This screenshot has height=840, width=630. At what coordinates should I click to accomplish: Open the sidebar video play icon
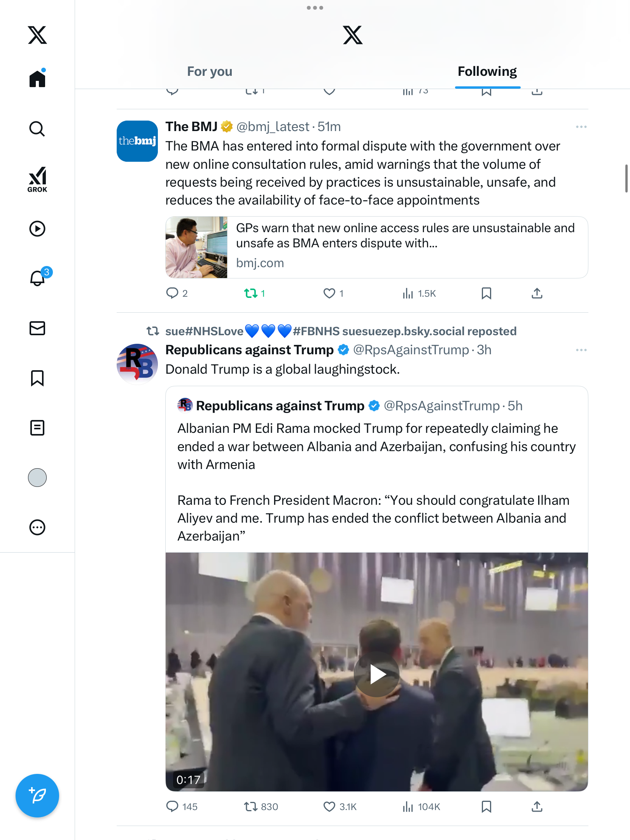[37, 229]
